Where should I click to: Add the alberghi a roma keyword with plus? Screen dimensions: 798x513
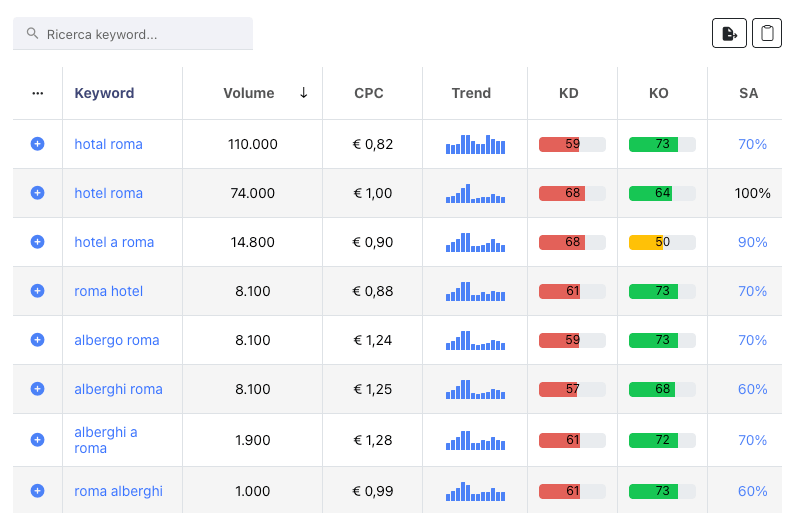click(x=37, y=440)
